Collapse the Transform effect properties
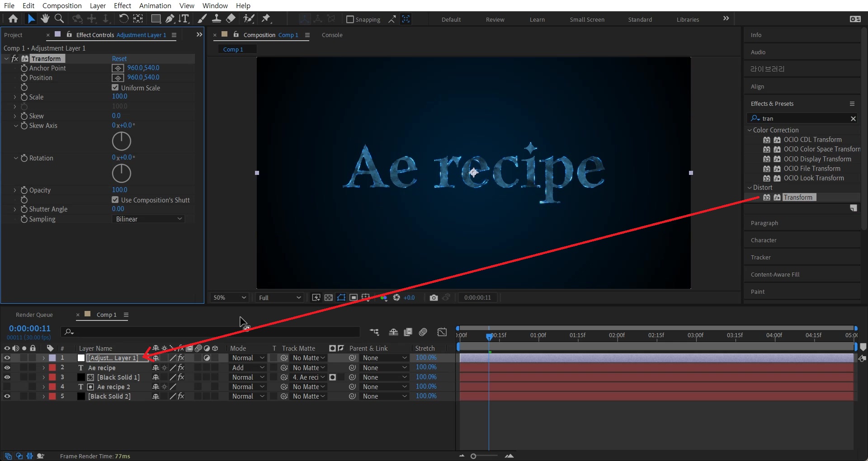The image size is (868, 461). pyautogui.click(x=6, y=59)
